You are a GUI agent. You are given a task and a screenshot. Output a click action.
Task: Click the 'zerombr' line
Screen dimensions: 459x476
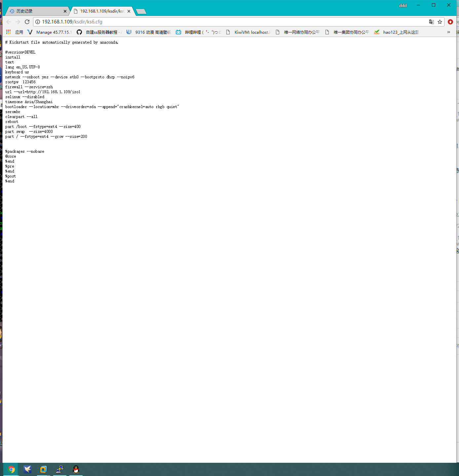click(13, 112)
